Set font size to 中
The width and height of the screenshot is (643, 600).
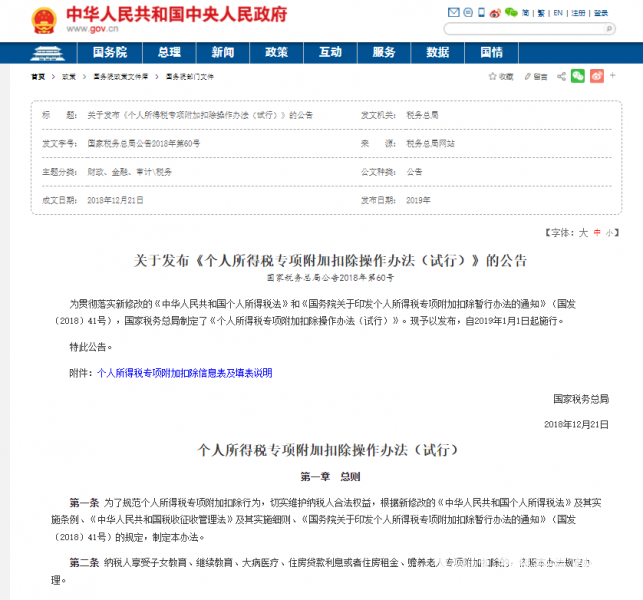pyautogui.click(x=597, y=233)
